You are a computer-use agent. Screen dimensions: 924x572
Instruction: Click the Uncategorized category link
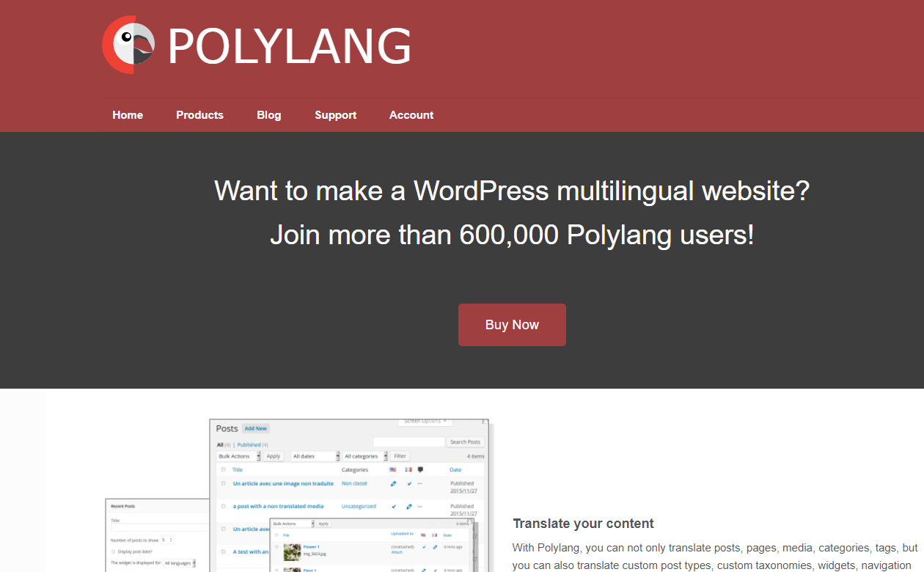[359, 506]
